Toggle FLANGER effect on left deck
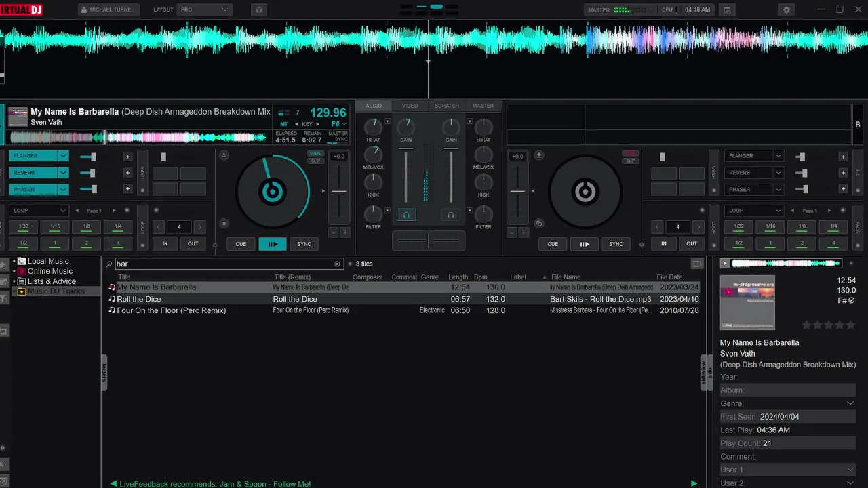The width and height of the screenshot is (868, 488). (33, 156)
